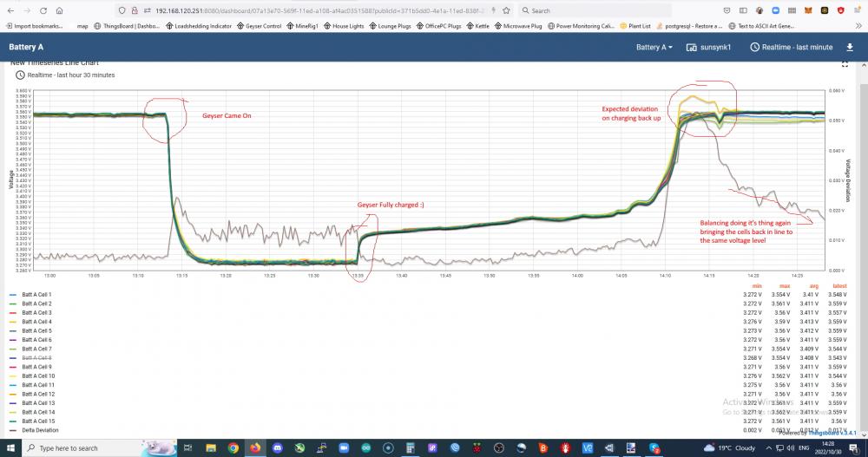Viewport: 868px width, 457px height.
Task: Toggle the Batt A Cell 6 series in the legend
Action: (36, 340)
